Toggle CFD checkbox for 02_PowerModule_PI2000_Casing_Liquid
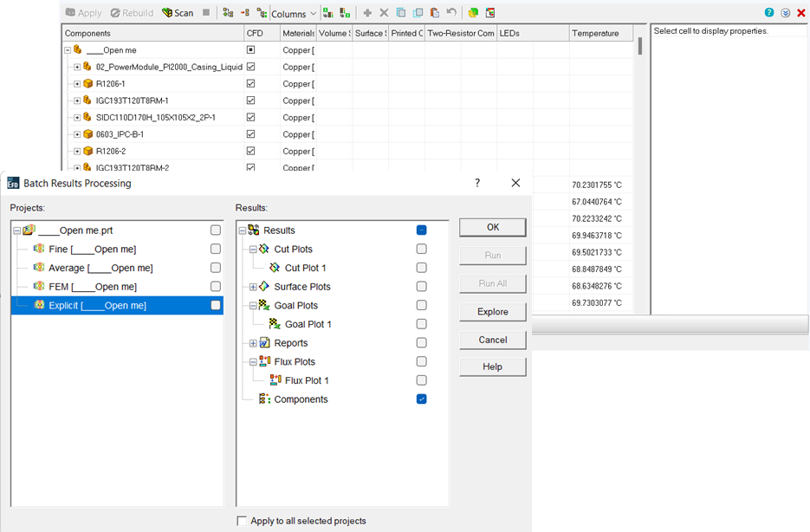The height and width of the screenshot is (532, 810). 250,67
